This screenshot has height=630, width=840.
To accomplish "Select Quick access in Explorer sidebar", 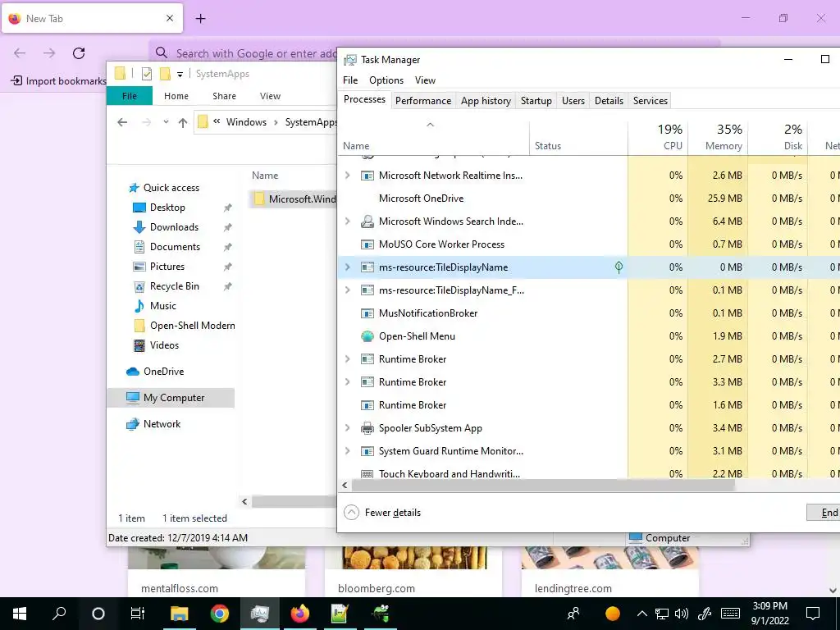I will (171, 188).
